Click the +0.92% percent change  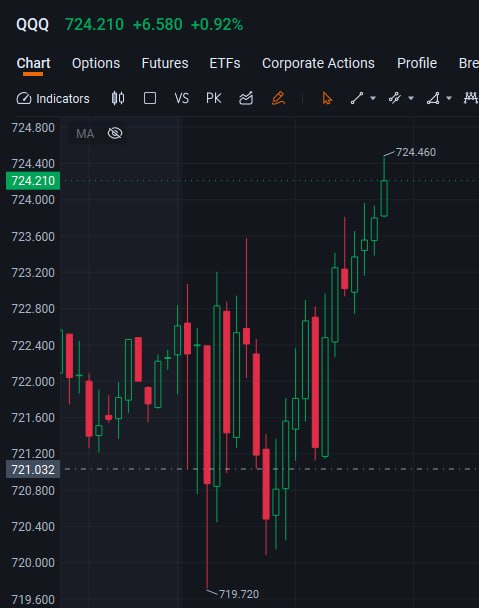tap(217, 25)
